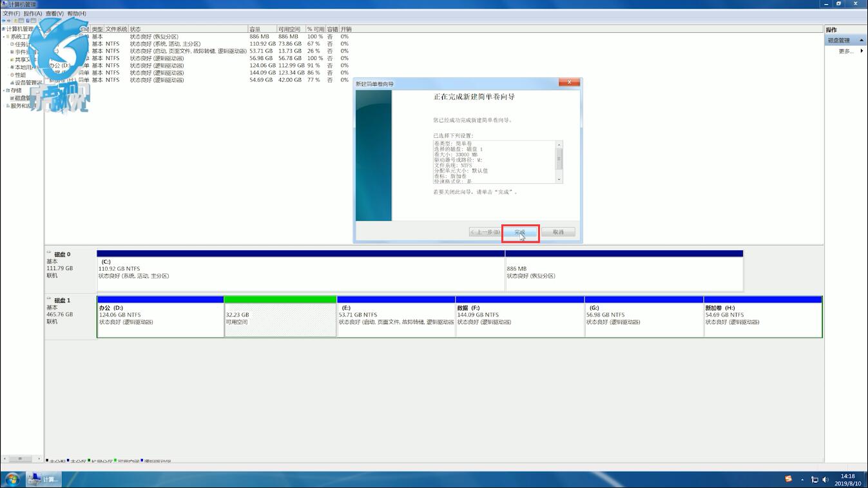Sort by the 容量 column header

pyautogui.click(x=262, y=30)
